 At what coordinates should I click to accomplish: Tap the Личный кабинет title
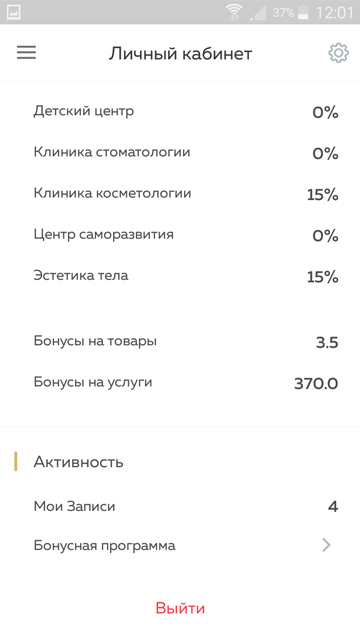[180, 53]
